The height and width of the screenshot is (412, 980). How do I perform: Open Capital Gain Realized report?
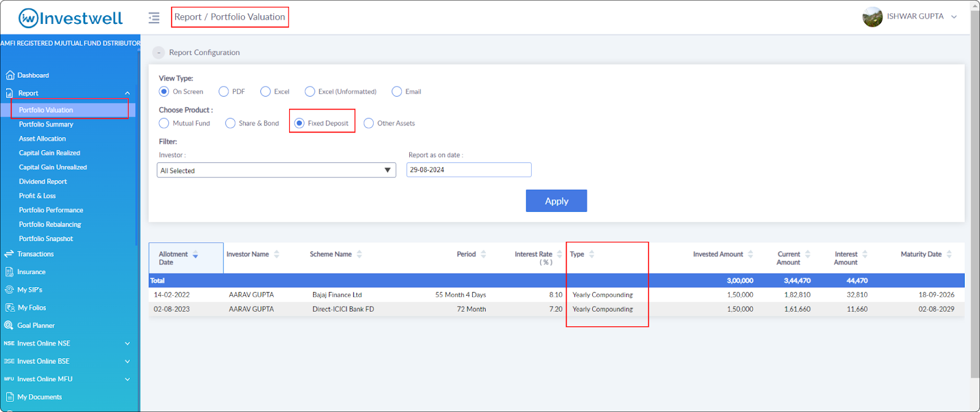[x=50, y=153]
